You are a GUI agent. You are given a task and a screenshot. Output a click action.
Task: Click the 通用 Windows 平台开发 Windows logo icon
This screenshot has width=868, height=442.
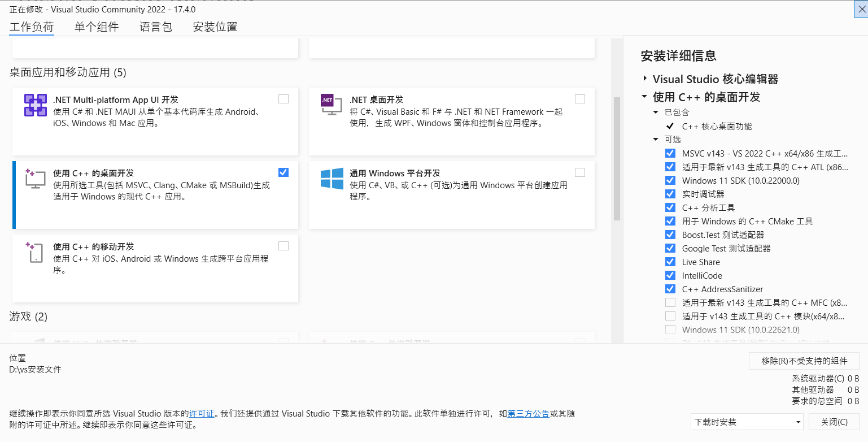[x=332, y=178]
